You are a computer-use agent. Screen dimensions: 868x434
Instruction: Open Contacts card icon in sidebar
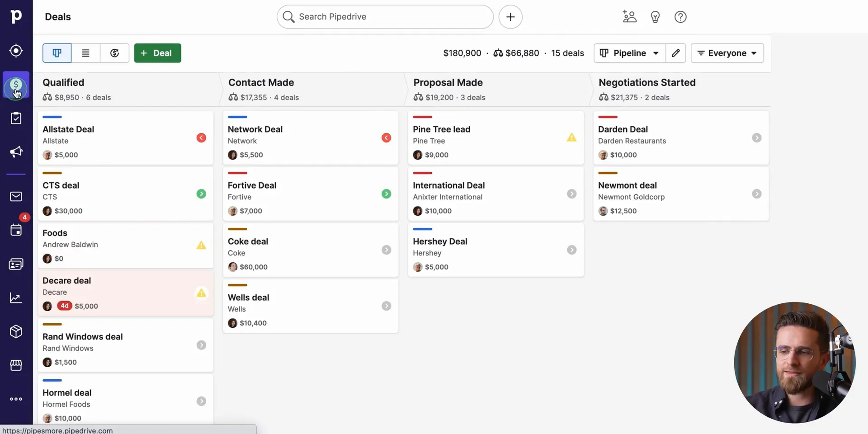[16, 264]
